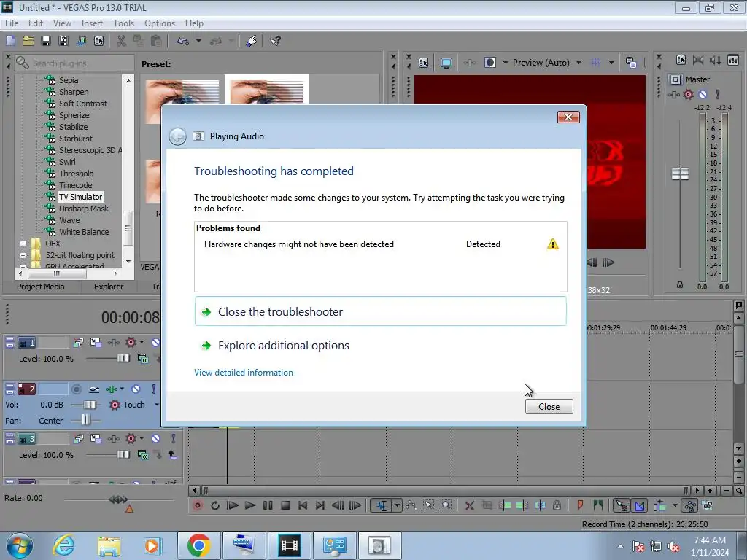Click the New Project toolbar icon
The image size is (747, 560).
10,41
